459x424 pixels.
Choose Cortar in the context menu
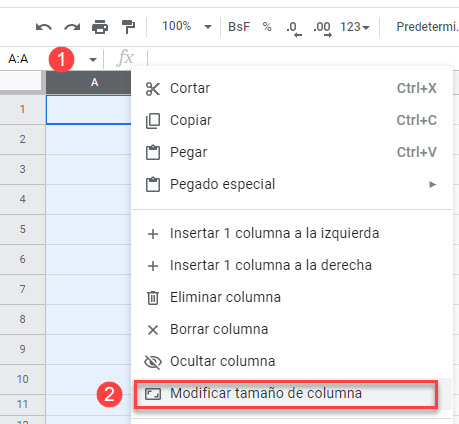pos(291,88)
